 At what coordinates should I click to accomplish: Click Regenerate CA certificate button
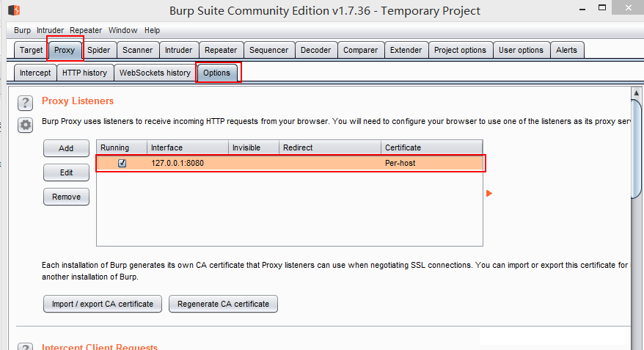click(x=224, y=304)
